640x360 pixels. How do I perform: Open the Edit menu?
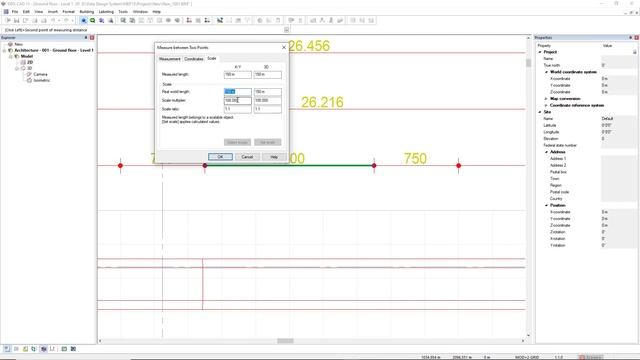tap(26, 12)
